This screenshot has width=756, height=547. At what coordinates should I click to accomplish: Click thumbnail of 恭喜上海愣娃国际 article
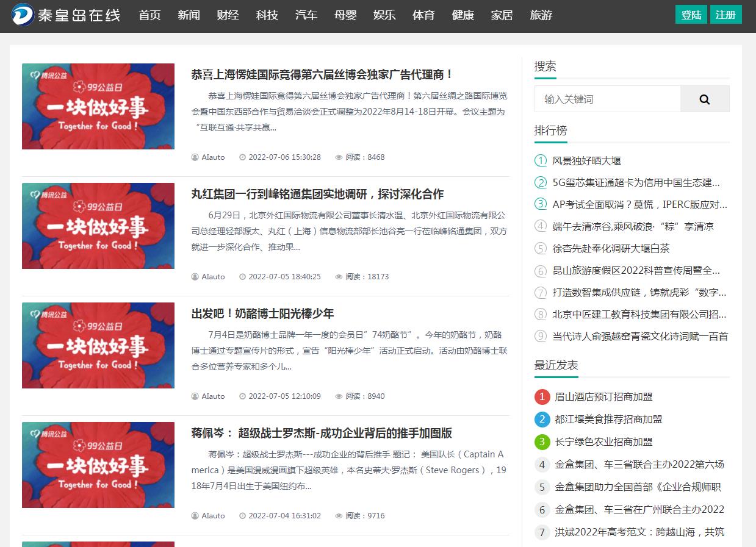(x=98, y=107)
